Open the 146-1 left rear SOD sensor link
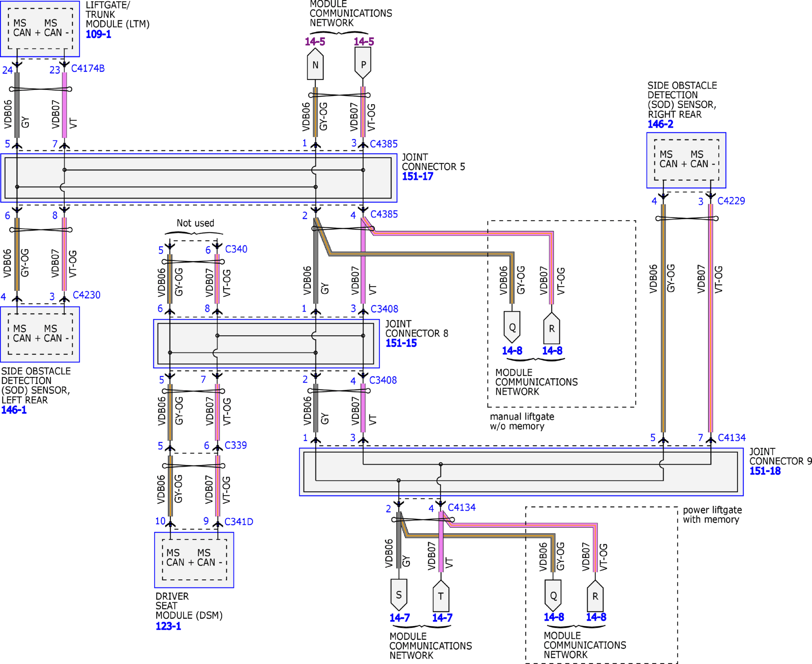812x664 pixels. pyautogui.click(x=14, y=410)
